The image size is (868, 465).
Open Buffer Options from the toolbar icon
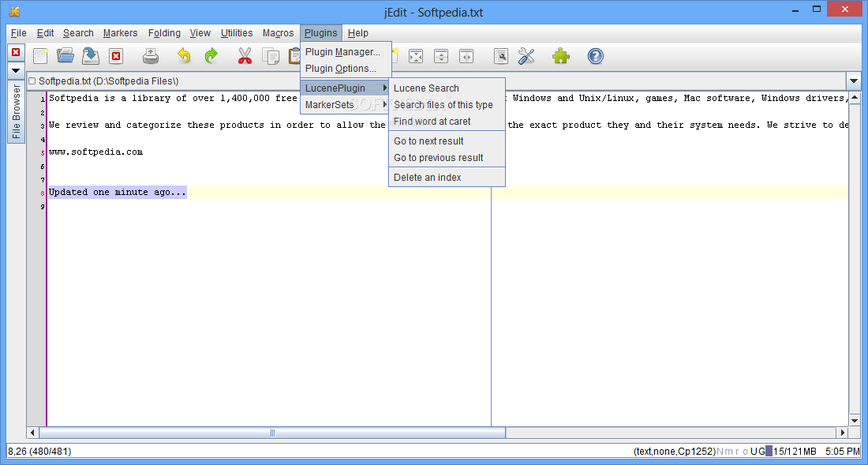pyautogui.click(x=501, y=56)
